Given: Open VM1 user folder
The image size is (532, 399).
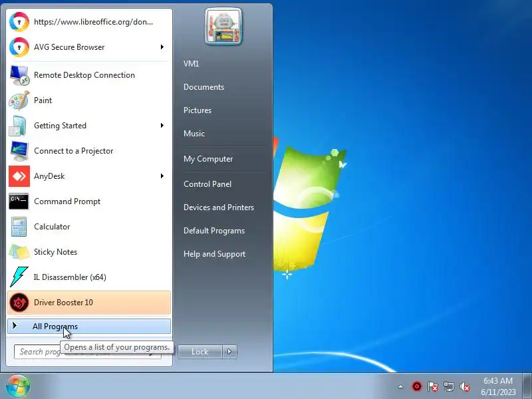Looking at the screenshot, I should tap(191, 64).
